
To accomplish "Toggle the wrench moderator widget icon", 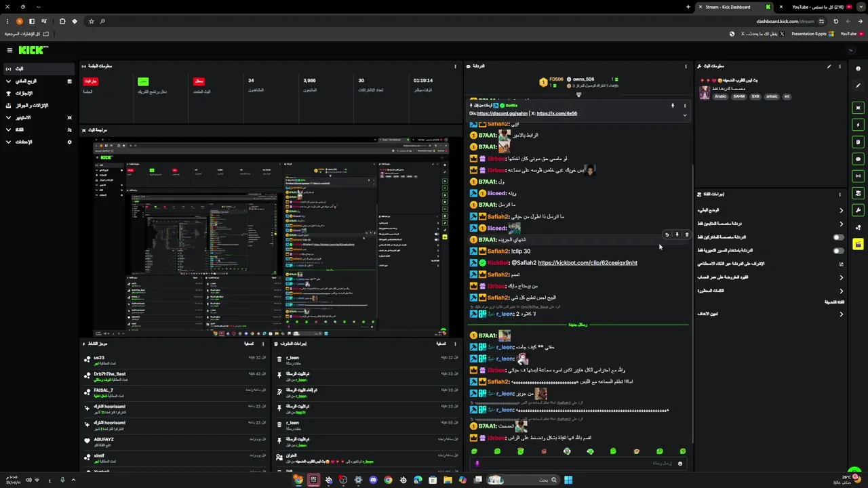I will coord(858,210).
